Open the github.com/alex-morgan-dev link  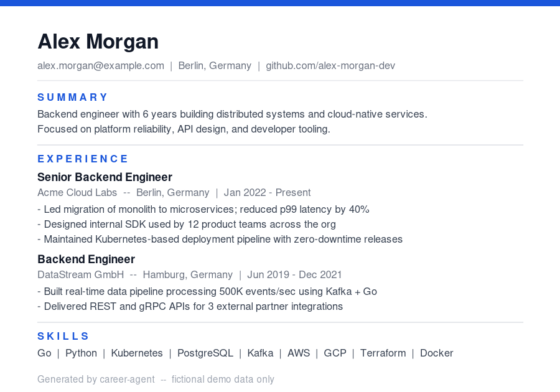coord(330,66)
